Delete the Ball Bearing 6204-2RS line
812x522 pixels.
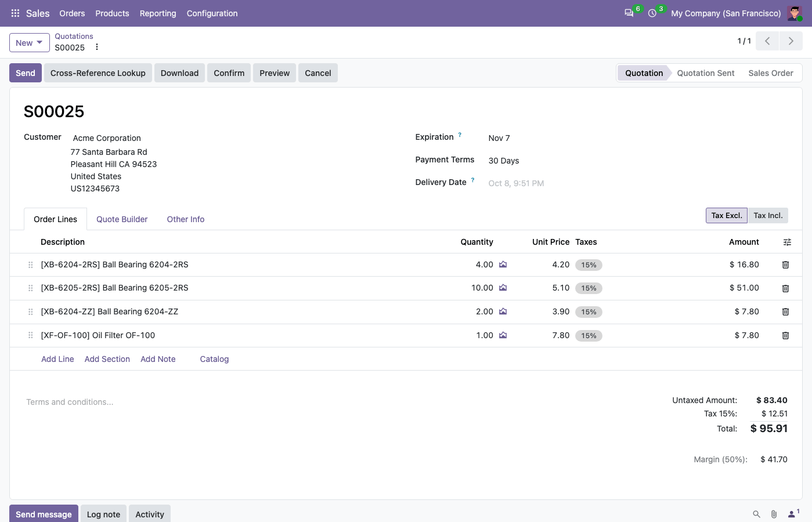click(785, 264)
